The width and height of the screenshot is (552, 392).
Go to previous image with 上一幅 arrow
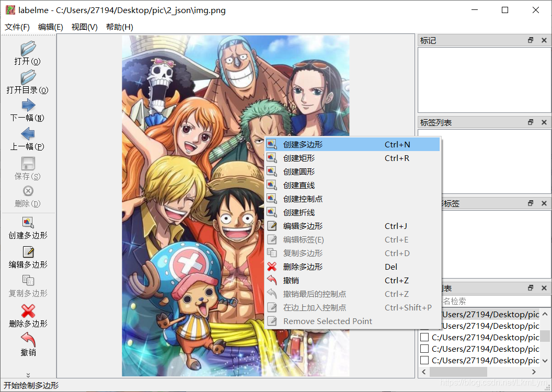pos(28,134)
